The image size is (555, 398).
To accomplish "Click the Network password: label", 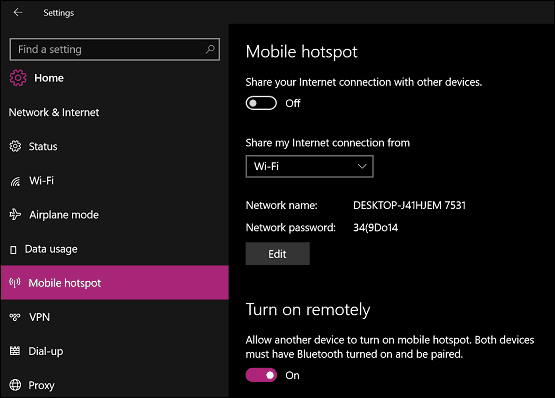I will pyautogui.click(x=291, y=227).
